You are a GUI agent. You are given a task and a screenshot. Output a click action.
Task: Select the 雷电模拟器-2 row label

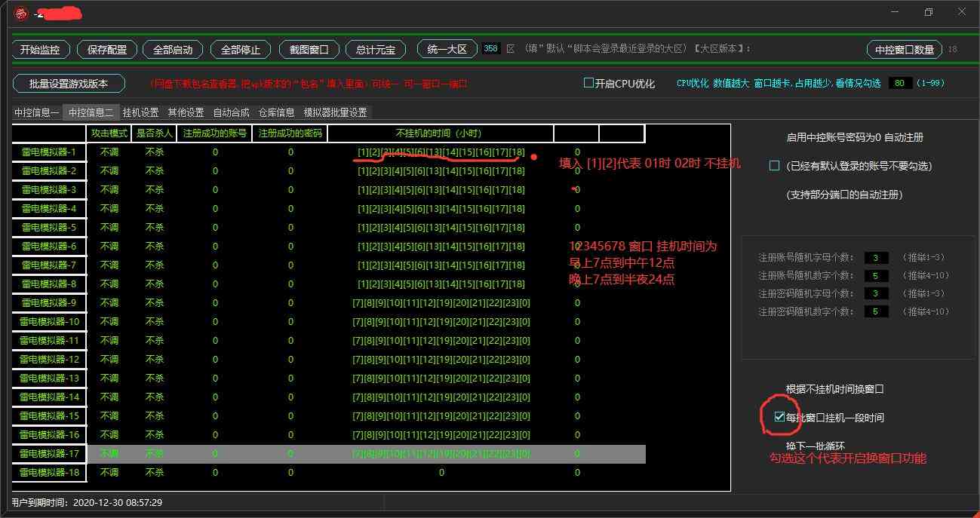(x=49, y=171)
